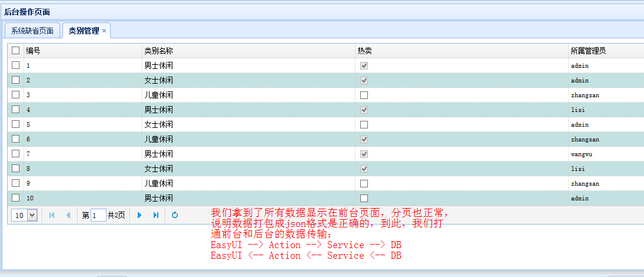Viewport: 644px width, 277px height.
Task: Check the row 5 selection checkbox
Action: click(16, 124)
